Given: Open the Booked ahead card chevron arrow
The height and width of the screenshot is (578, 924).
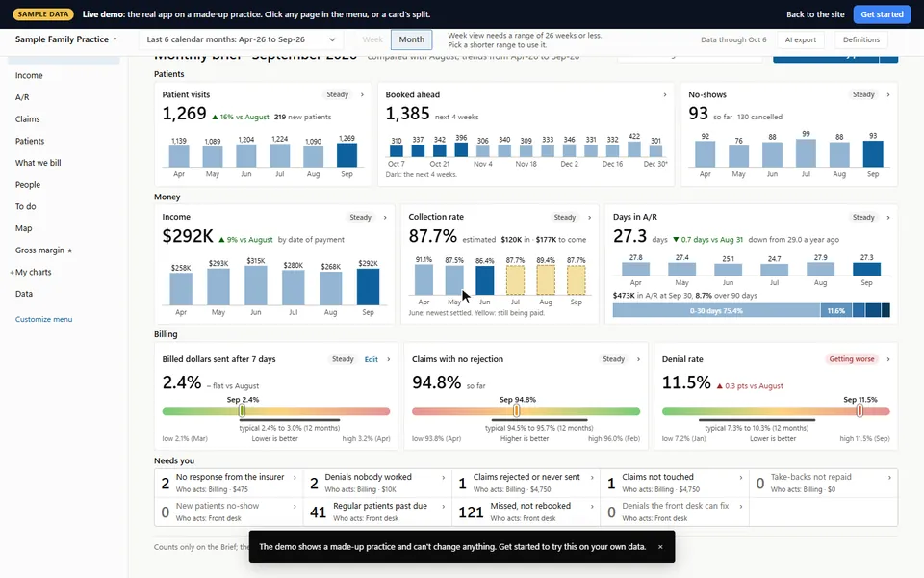Looking at the screenshot, I should [665, 94].
